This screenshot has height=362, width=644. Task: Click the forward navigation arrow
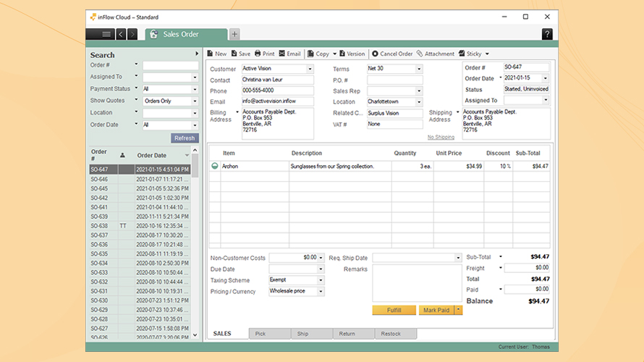coord(132,34)
